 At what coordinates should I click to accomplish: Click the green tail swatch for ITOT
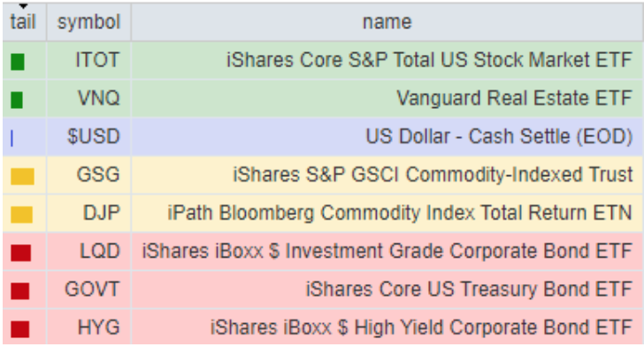(x=18, y=62)
